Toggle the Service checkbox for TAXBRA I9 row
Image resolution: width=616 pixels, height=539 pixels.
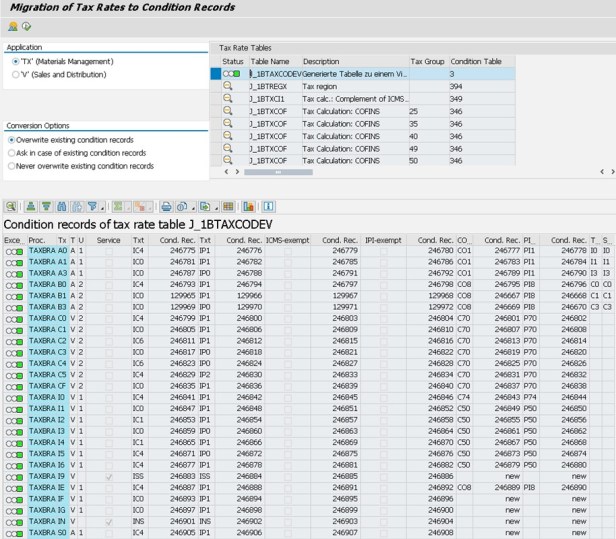(x=109, y=476)
